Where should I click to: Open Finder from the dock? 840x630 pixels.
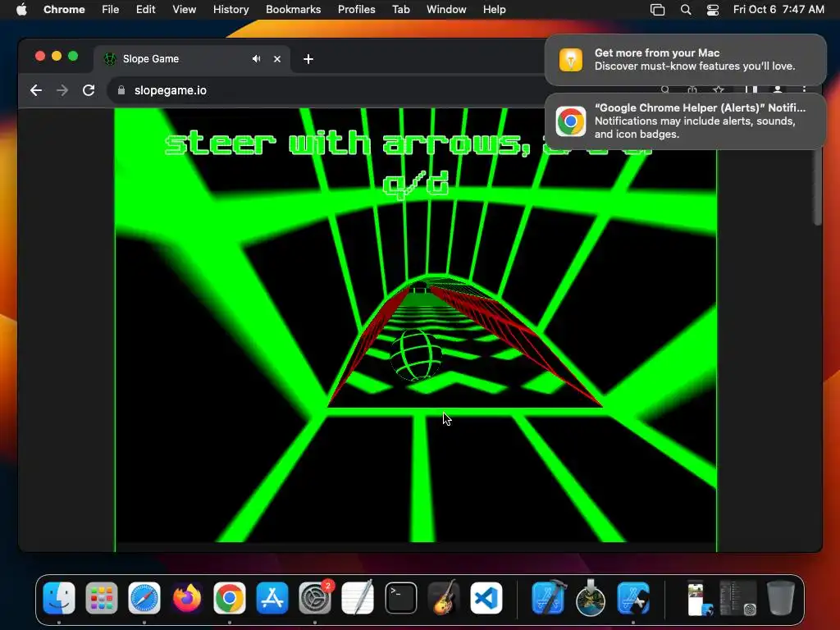59,598
